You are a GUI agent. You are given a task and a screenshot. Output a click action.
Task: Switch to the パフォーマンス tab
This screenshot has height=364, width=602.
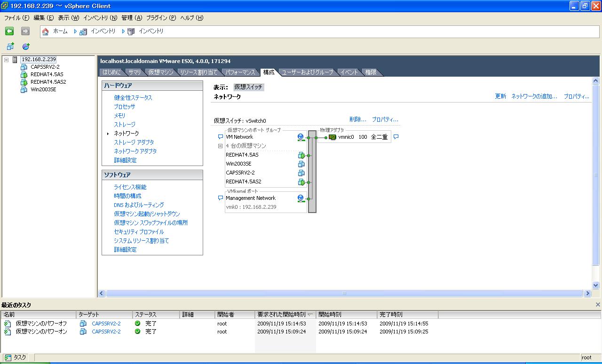240,72
